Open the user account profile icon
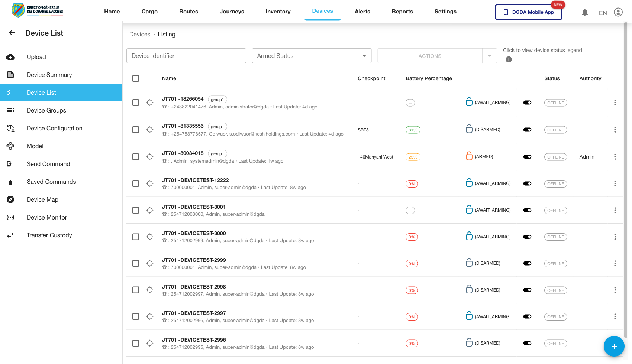This screenshot has width=632, height=364. 618,12
